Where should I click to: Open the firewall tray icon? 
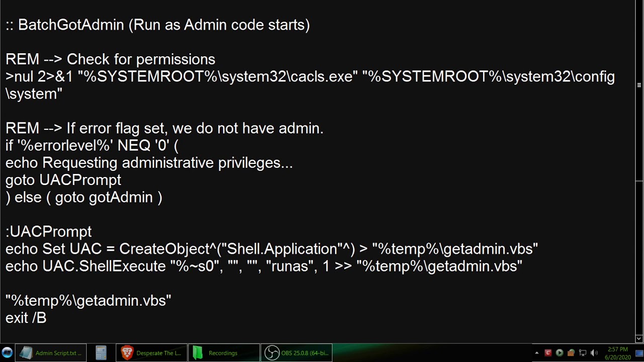coord(571,353)
